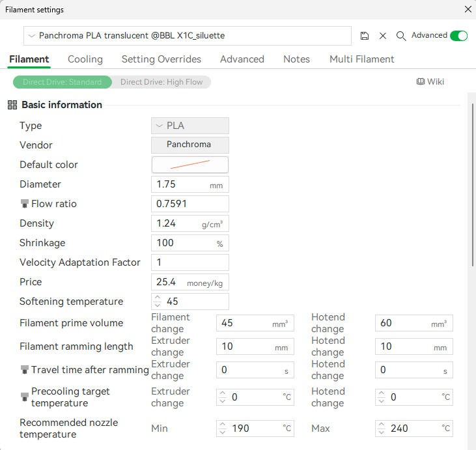Click the delete preset X icon
Screen dimensions: 476x450
(x=383, y=36)
